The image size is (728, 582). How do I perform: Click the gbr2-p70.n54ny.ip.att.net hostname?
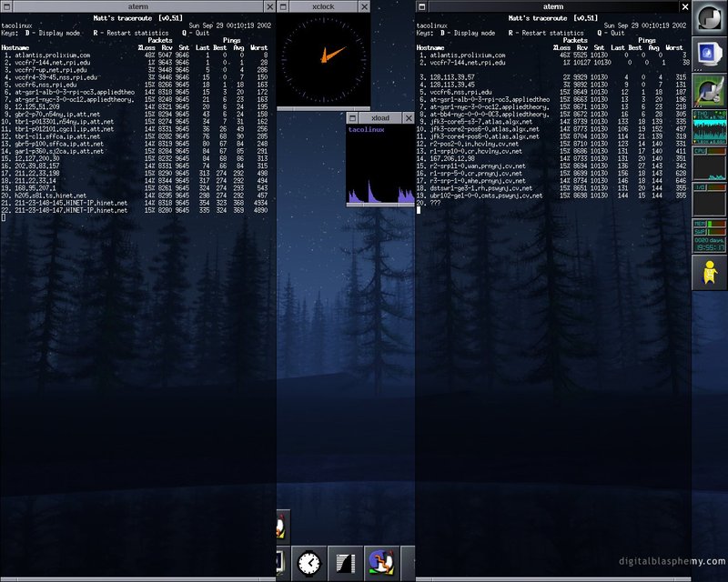tap(57, 115)
